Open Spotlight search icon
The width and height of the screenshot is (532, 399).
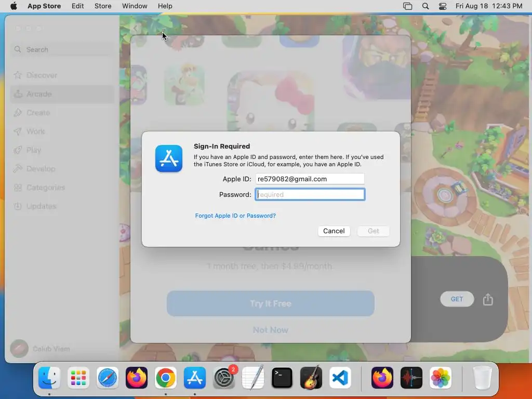(x=425, y=6)
